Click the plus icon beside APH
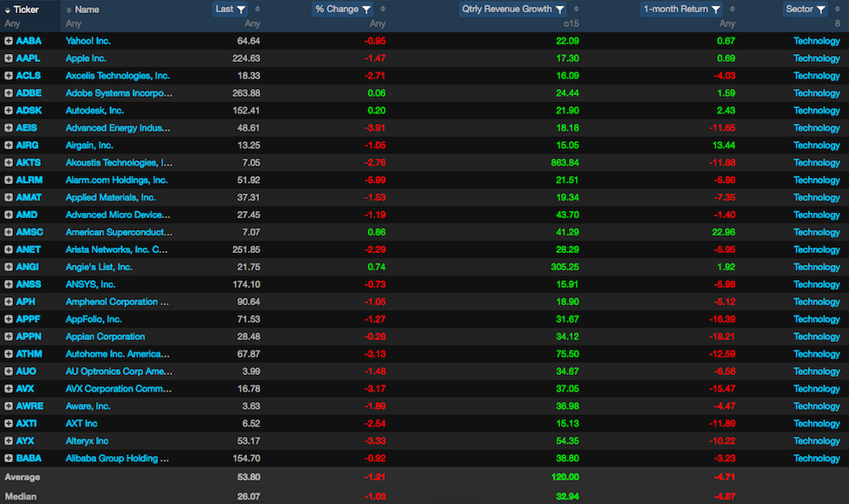 9,302
